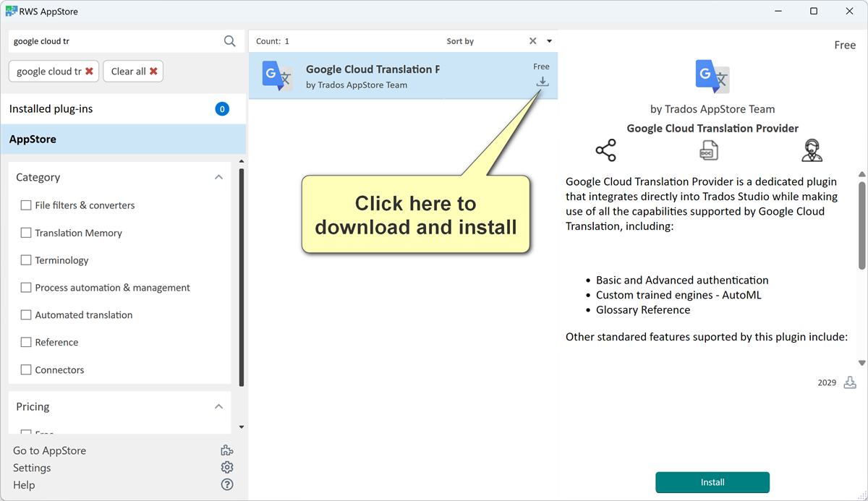Click the download icon on the plugin card

coord(542,82)
